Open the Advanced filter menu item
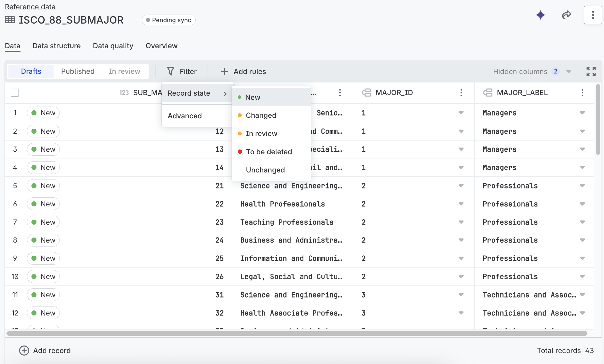Screen dimensions: 604x364 pyautogui.click(x=185, y=116)
